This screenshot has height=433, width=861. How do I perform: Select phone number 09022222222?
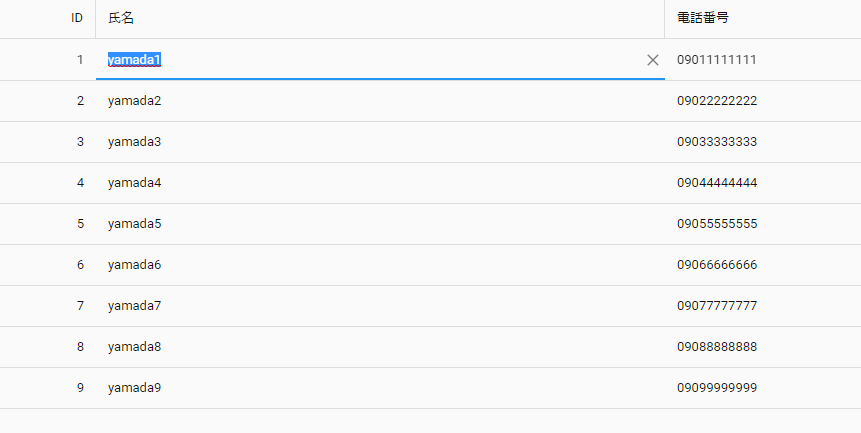click(717, 101)
